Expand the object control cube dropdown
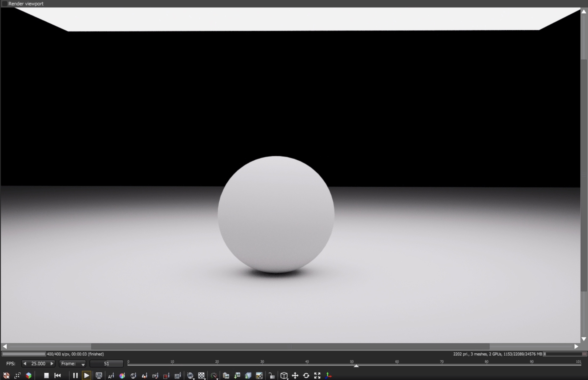This screenshot has height=380, width=588. (284, 376)
